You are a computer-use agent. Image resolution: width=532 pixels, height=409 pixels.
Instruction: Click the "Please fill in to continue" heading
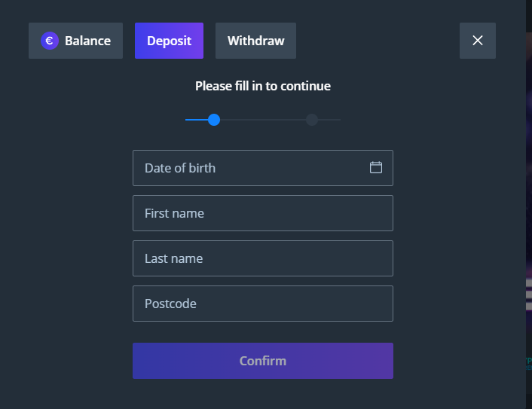[262, 86]
